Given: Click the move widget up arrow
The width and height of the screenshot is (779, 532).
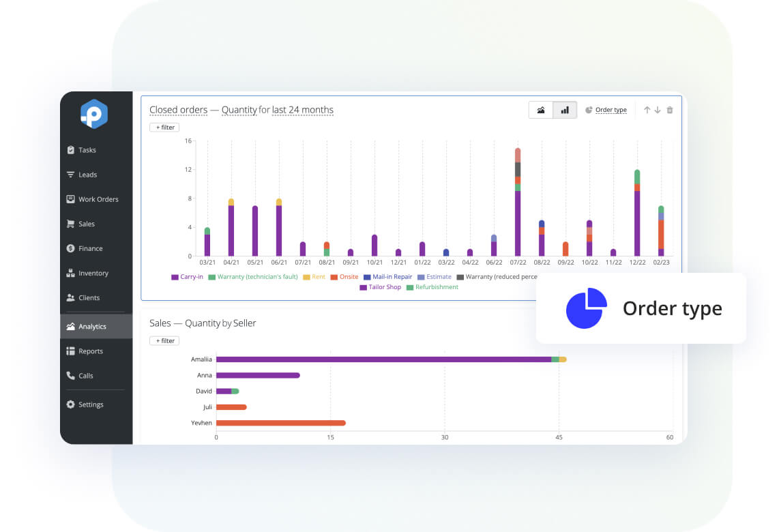Looking at the screenshot, I should [647, 109].
